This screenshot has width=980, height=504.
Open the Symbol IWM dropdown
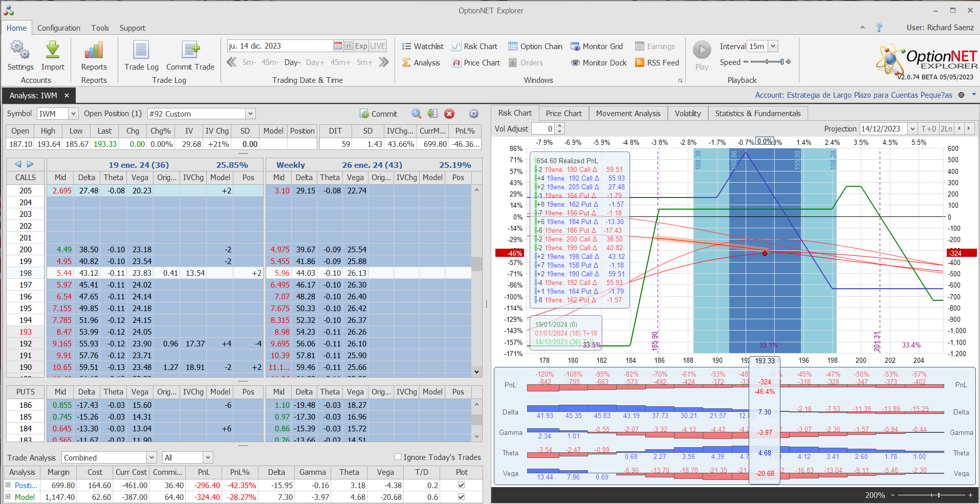[73, 114]
